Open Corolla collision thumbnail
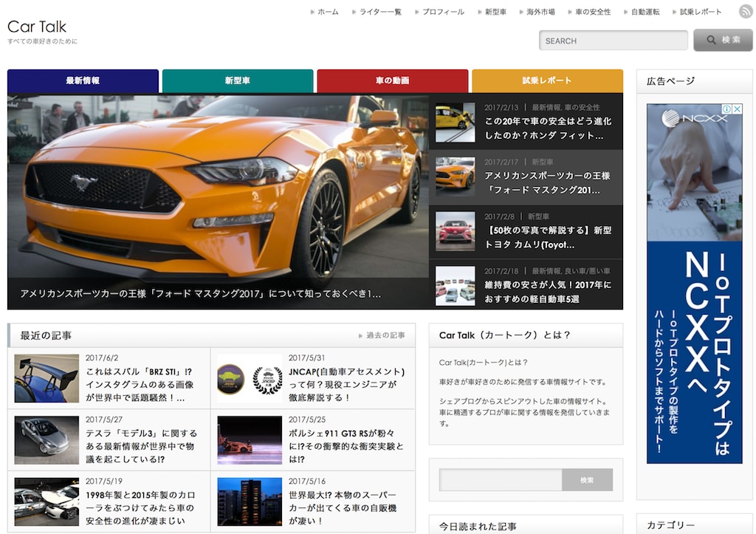The image size is (756, 534). [x=47, y=502]
